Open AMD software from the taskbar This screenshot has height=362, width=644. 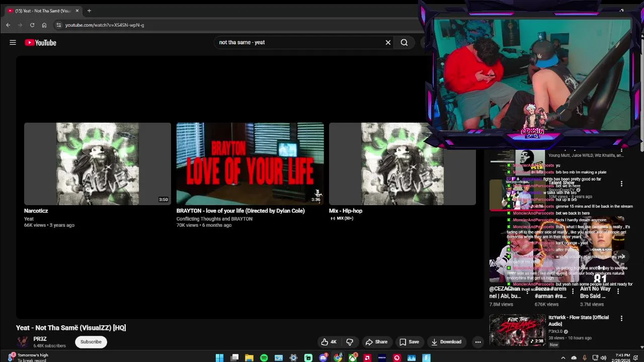point(367,357)
